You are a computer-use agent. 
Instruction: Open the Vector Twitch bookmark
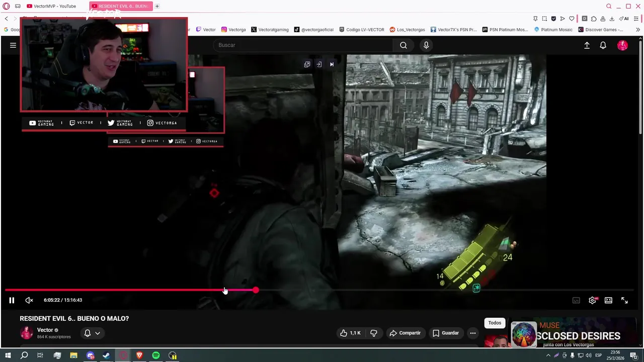(x=206, y=30)
